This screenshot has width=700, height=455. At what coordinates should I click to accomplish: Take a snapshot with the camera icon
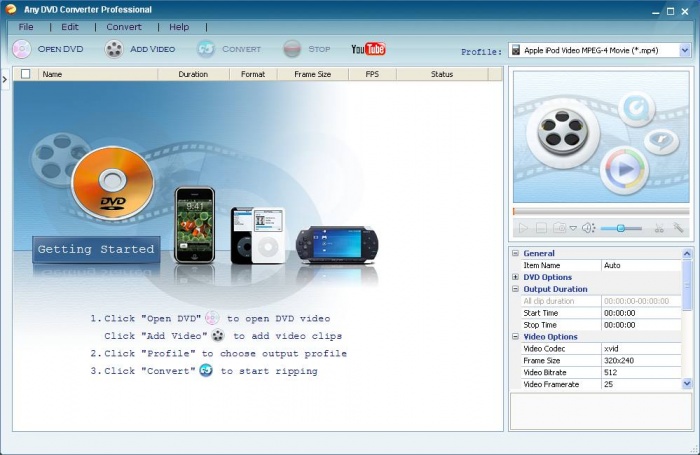(x=559, y=228)
